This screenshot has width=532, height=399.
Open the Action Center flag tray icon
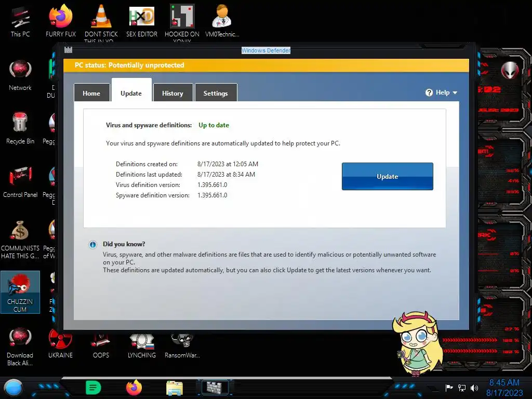[449, 388]
